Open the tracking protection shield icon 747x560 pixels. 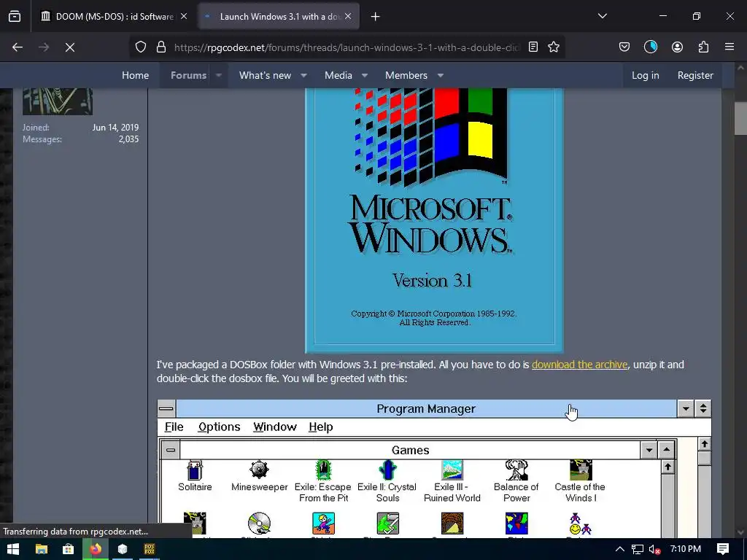point(141,47)
